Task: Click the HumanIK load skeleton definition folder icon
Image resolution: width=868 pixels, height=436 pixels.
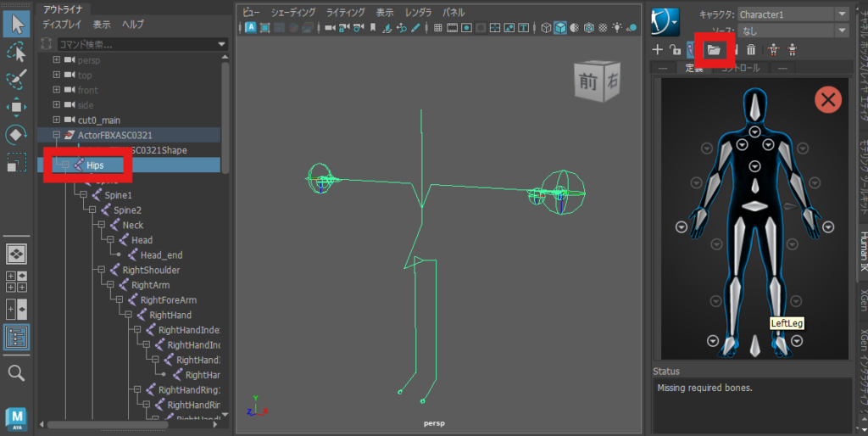Action: [x=714, y=50]
